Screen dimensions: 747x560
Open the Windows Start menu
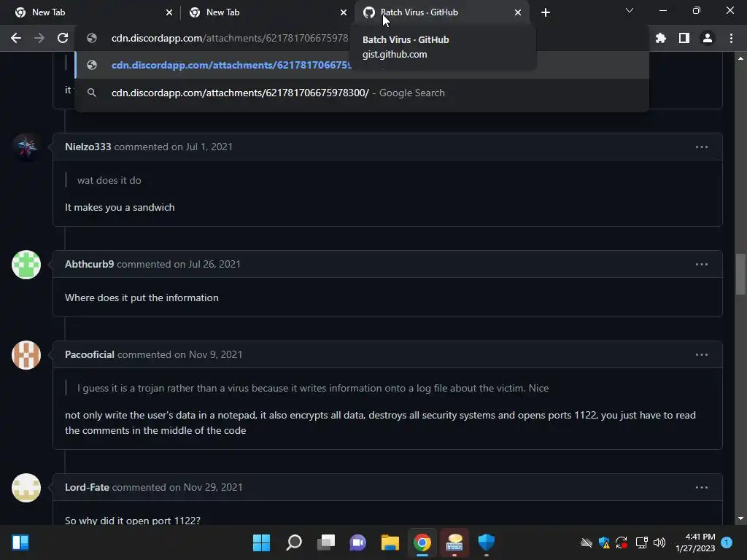(x=262, y=542)
